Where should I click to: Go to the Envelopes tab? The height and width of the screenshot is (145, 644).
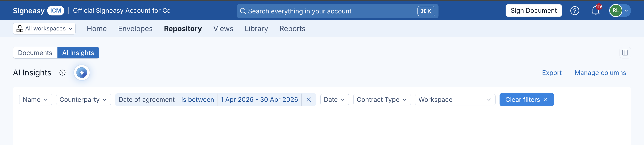click(135, 28)
